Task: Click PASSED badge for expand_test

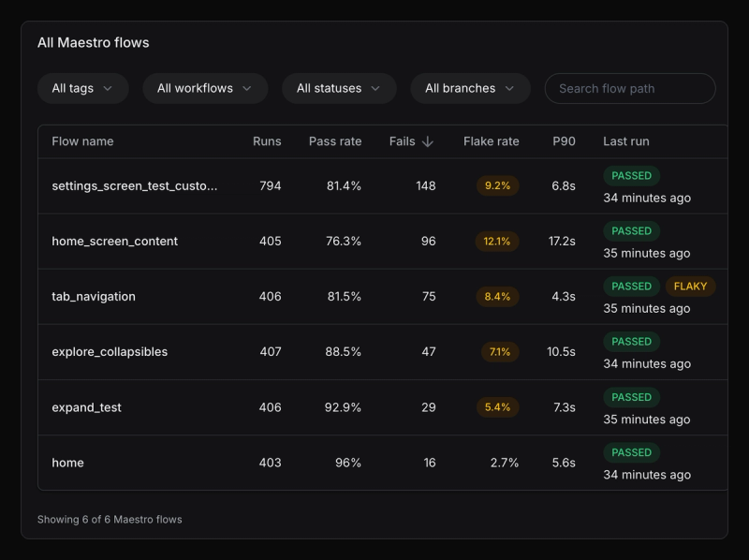Action: [x=631, y=397]
